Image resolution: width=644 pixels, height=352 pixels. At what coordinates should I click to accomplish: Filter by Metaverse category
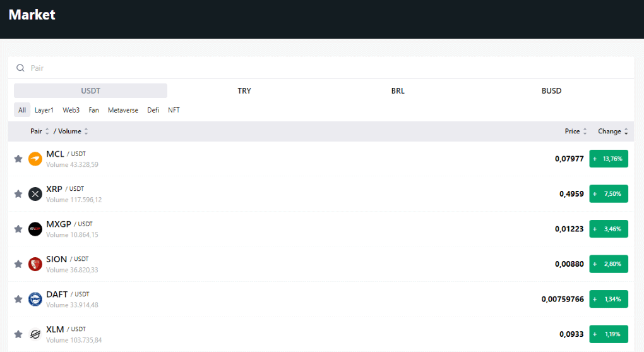coord(123,110)
